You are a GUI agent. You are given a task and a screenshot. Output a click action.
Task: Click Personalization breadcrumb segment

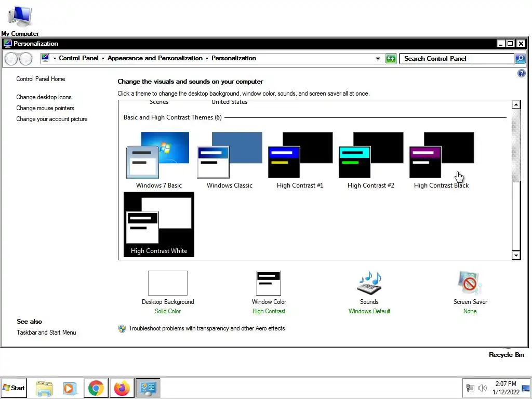pyautogui.click(x=234, y=58)
